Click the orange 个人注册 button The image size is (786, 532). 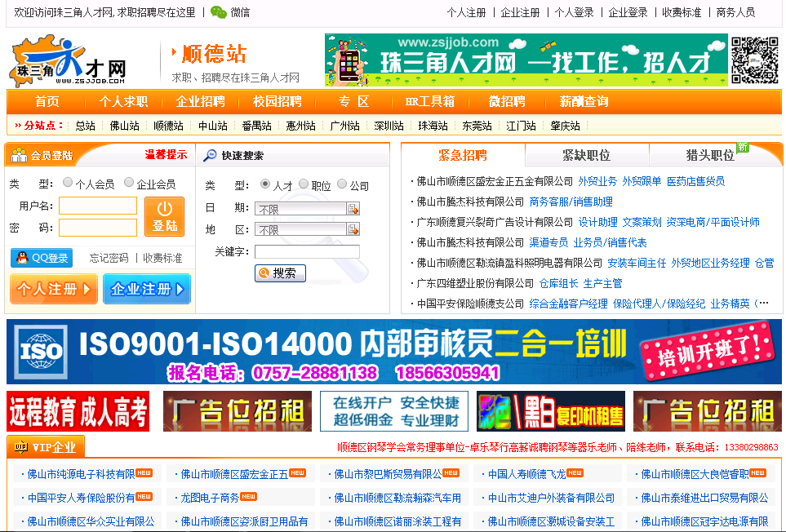tap(54, 289)
